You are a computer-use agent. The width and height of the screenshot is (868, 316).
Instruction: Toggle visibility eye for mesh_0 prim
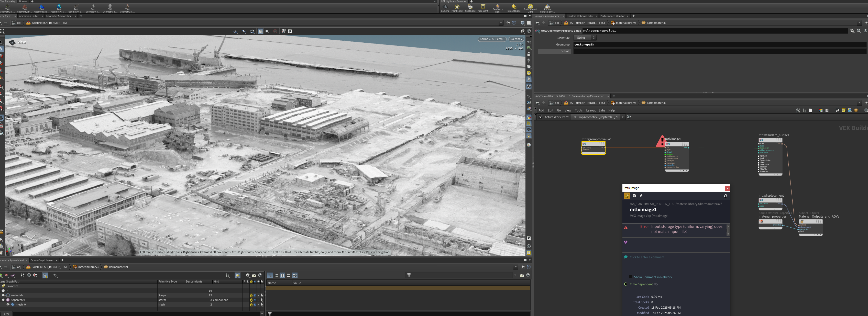[x=255, y=304]
